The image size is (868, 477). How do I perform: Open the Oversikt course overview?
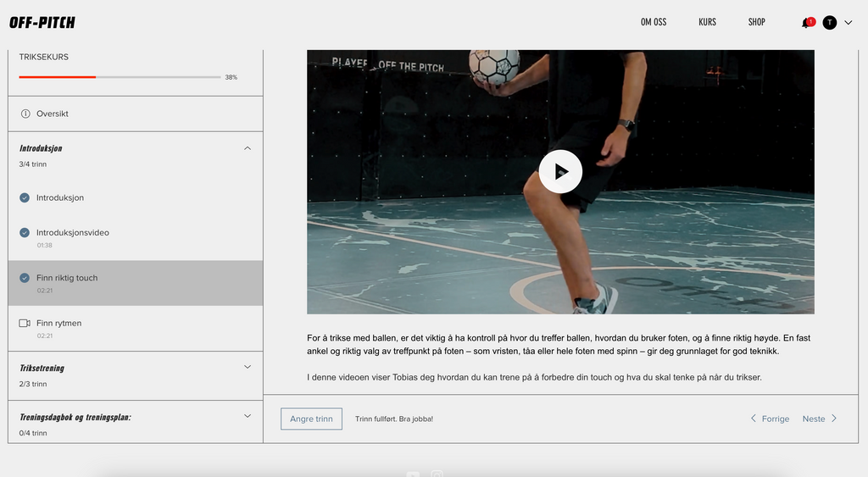coord(135,114)
